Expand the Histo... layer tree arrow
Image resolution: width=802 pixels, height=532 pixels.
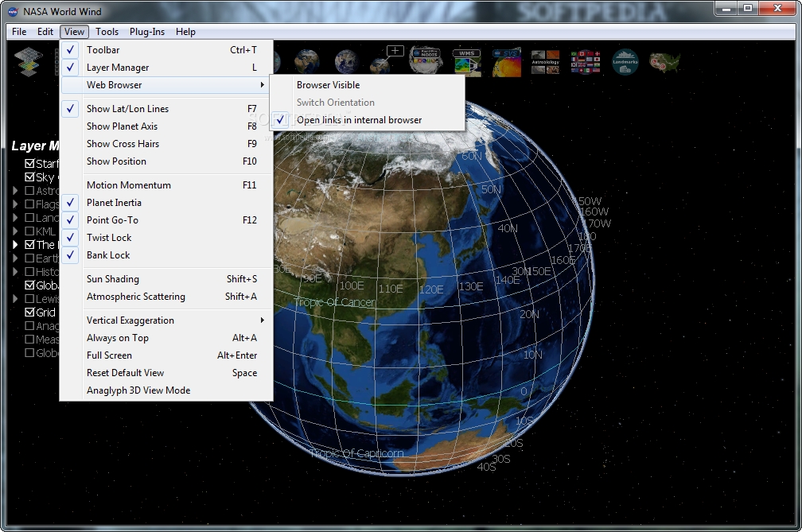(x=15, y=271)
